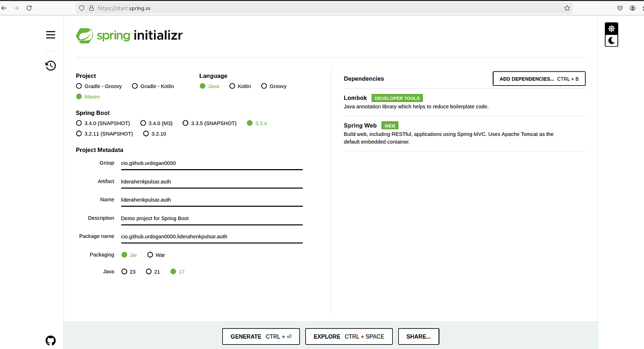Open the ADD DEPENDENCIES dialog
The width and height of the screenshot is (644, 349).
pos(539,78)
